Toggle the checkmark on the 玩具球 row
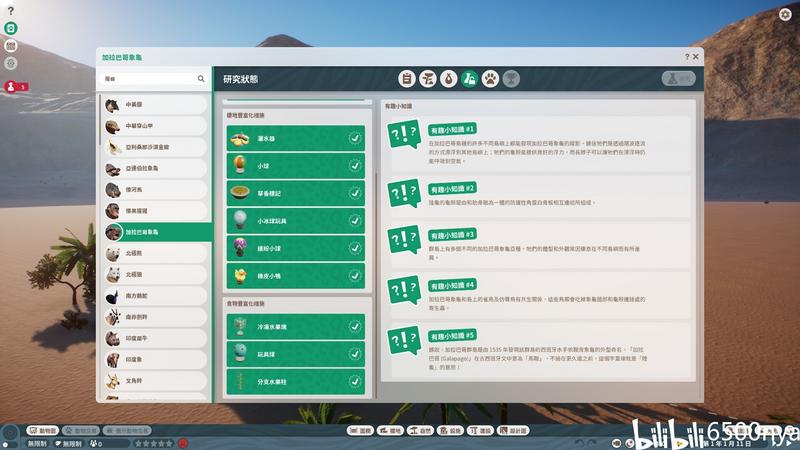Image resolution: width=800 pixels, height=450 pixels. pyautogui.click(x=355, y=354)
